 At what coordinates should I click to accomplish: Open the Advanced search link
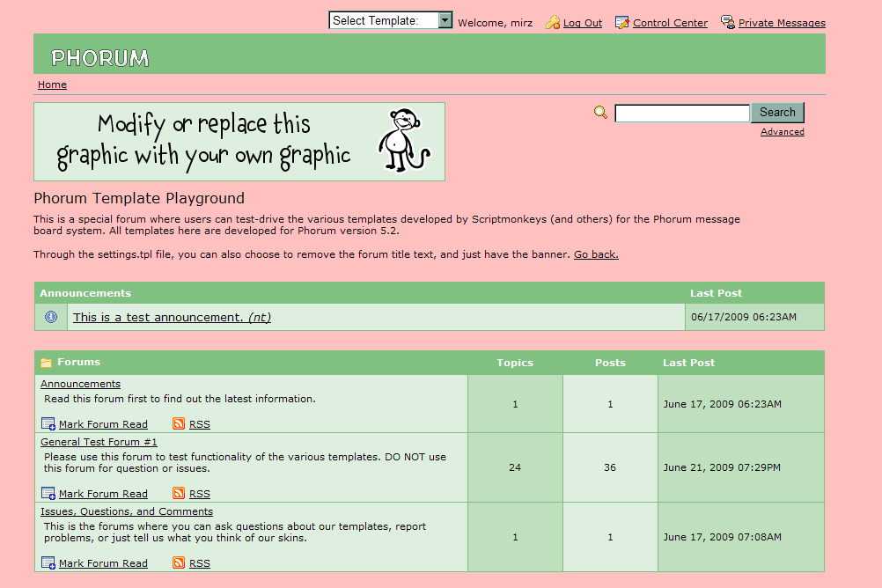coord(782,132)
